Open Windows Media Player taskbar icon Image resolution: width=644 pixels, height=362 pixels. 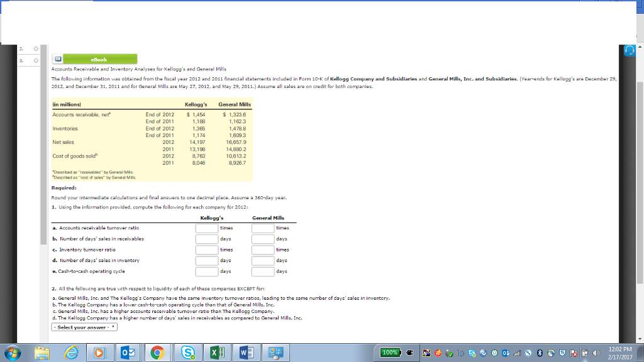[99, 353]
